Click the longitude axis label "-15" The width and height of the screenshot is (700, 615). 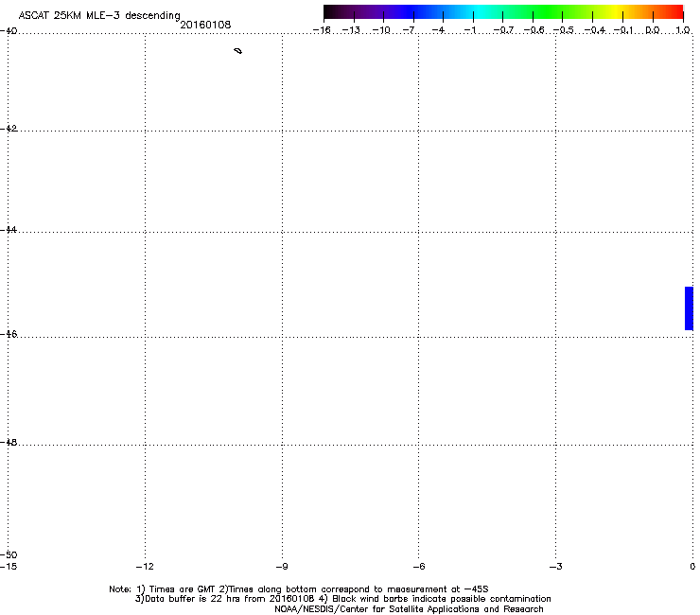[9, 567]
